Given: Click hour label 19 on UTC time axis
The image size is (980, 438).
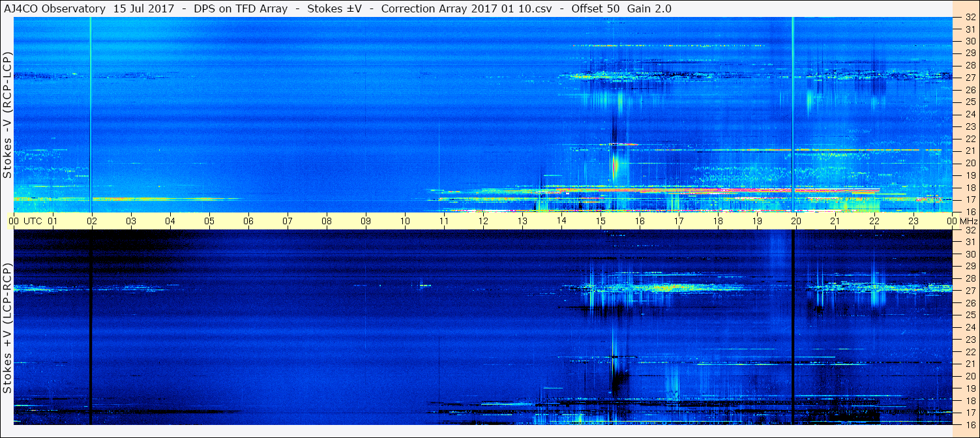Looking at the screenshot, I should tap(757, 221).
